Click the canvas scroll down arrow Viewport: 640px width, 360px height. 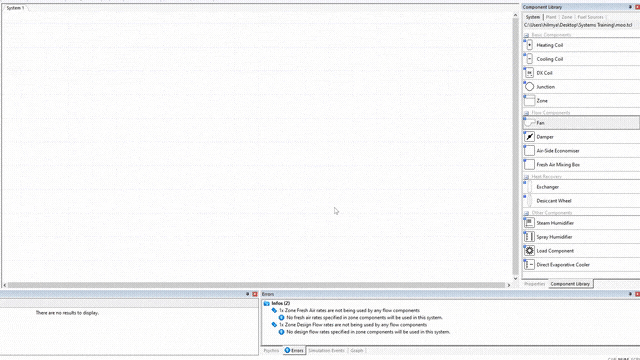tap(515, 278)
